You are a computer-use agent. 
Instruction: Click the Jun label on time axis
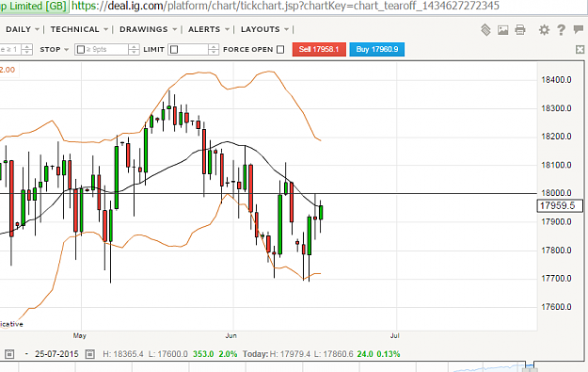231,335
